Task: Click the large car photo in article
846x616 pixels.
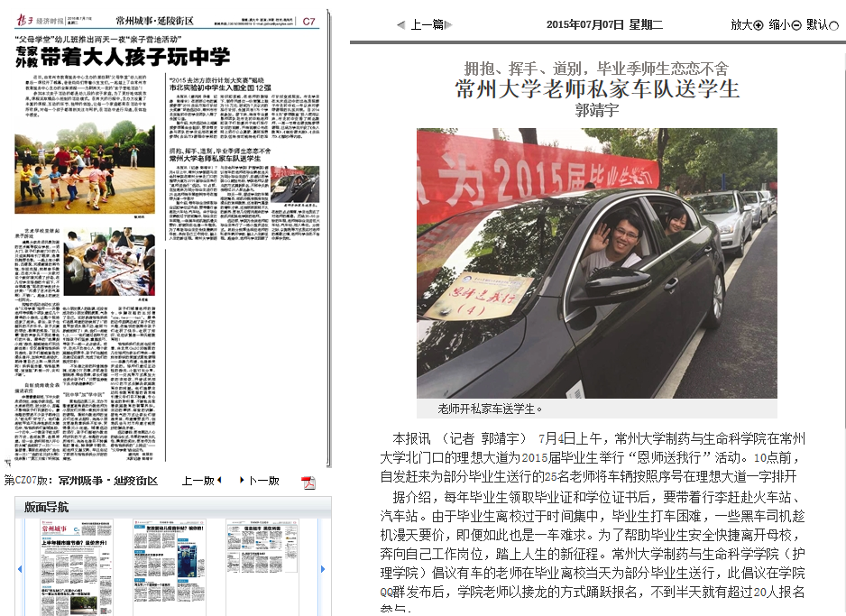Action: 596,263
